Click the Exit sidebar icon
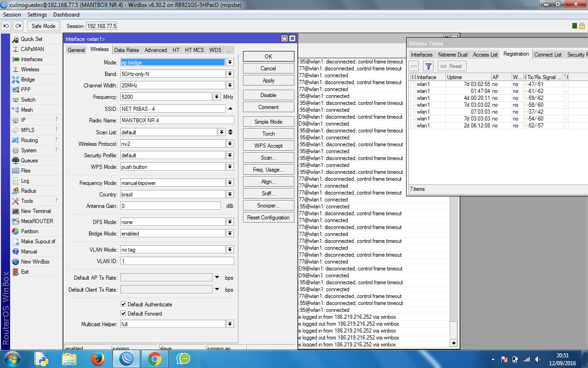 pos(16,272)
